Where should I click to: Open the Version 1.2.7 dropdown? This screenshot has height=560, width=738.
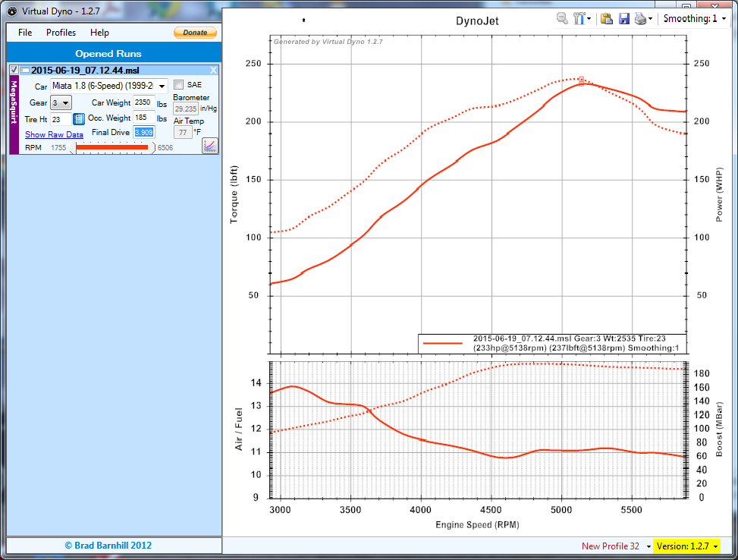click(x=685, y=546)
